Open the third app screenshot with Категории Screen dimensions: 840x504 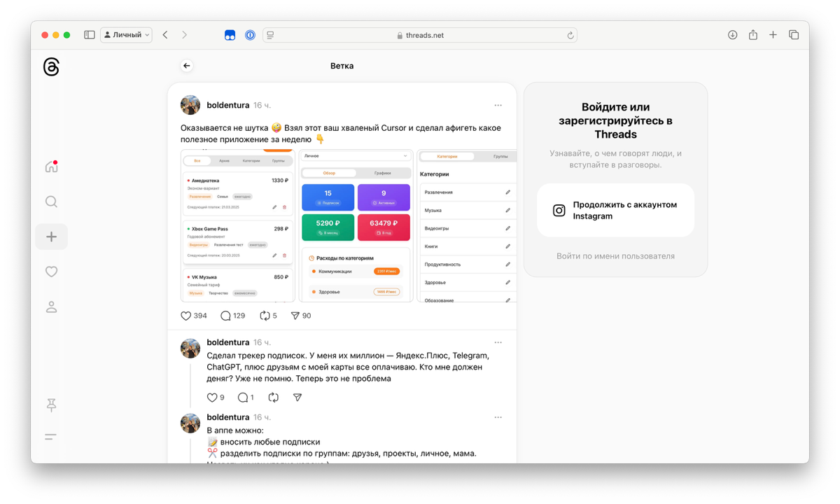467,225
